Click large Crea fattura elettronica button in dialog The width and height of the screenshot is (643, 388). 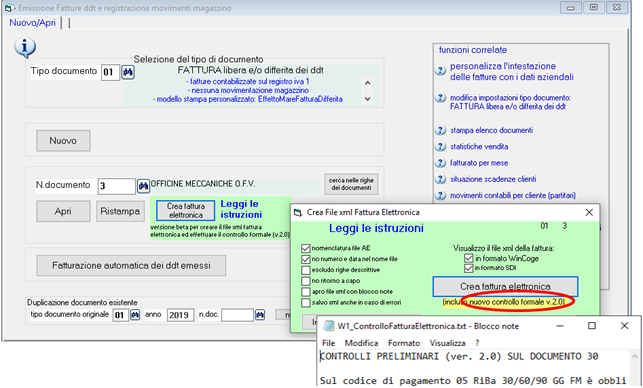click(x=505, y=286)
